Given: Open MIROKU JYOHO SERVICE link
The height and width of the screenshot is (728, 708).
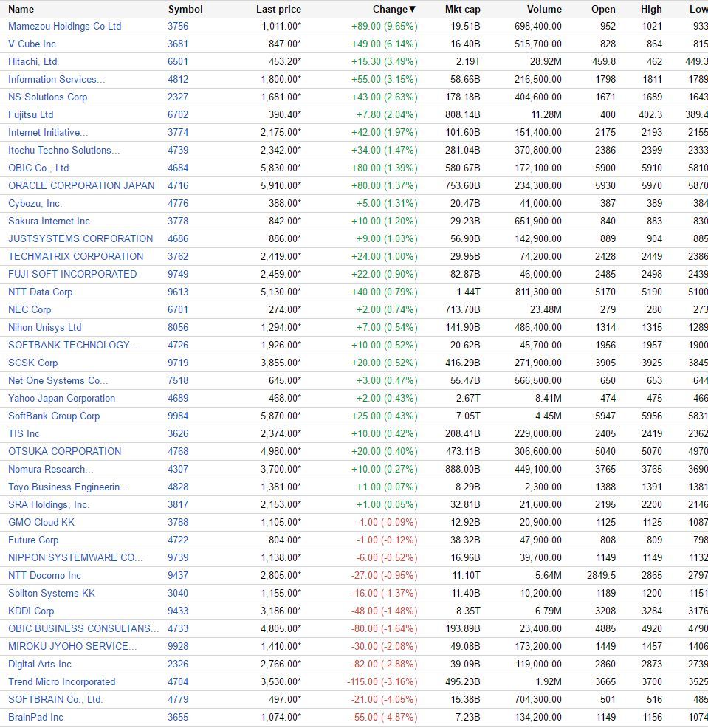Looking at the screenshot, I should (x=72, y=646).
